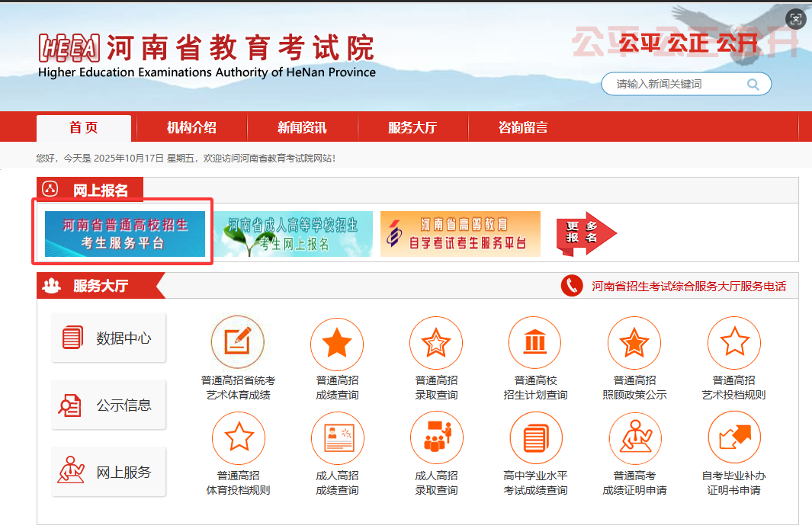The height and width of the screenshot is (532, 812).
Task: Click the 自考毕业补办证明书申请 icon
Action: tap(733, 438)
